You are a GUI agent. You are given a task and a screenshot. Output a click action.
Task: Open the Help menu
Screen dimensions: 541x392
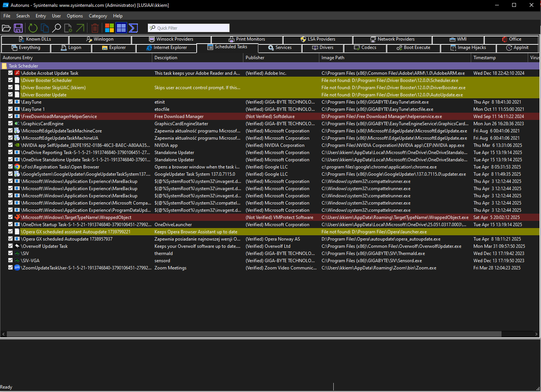(118, 16)
